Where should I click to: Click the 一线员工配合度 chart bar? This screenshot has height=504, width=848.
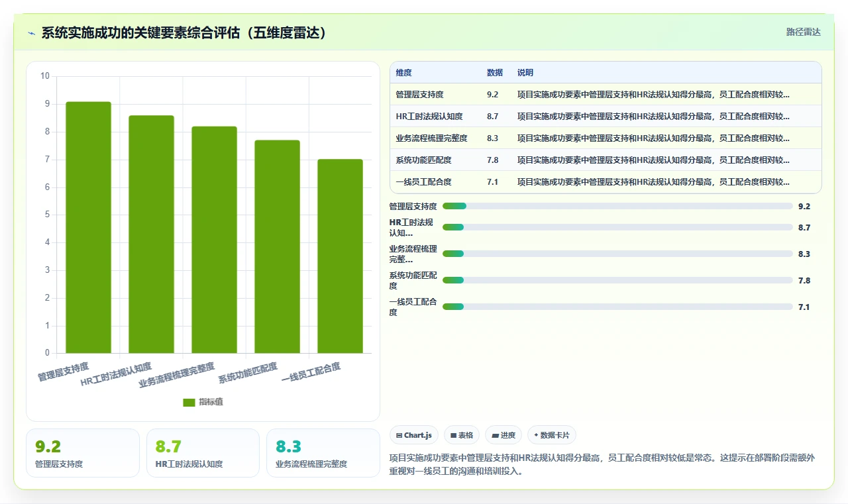[340, 256]
